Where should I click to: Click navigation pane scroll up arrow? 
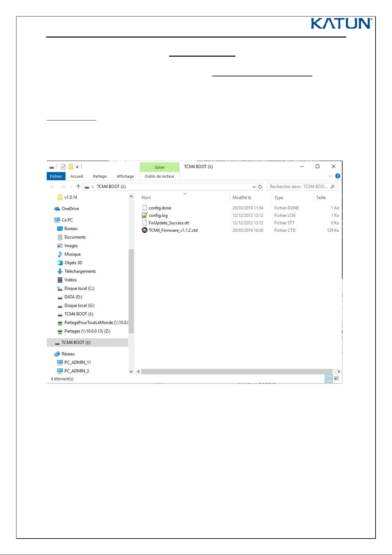(x=131, y=197)
